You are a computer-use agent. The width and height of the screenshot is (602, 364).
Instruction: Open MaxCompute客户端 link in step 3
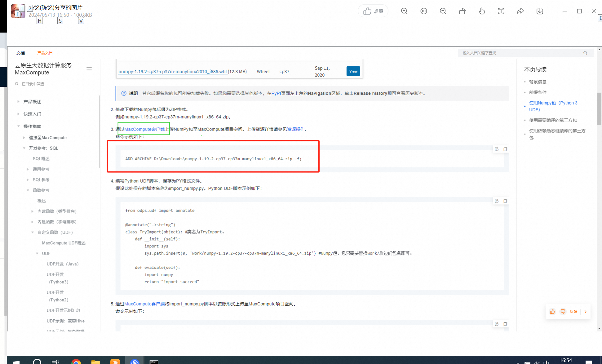click(144, 129)
